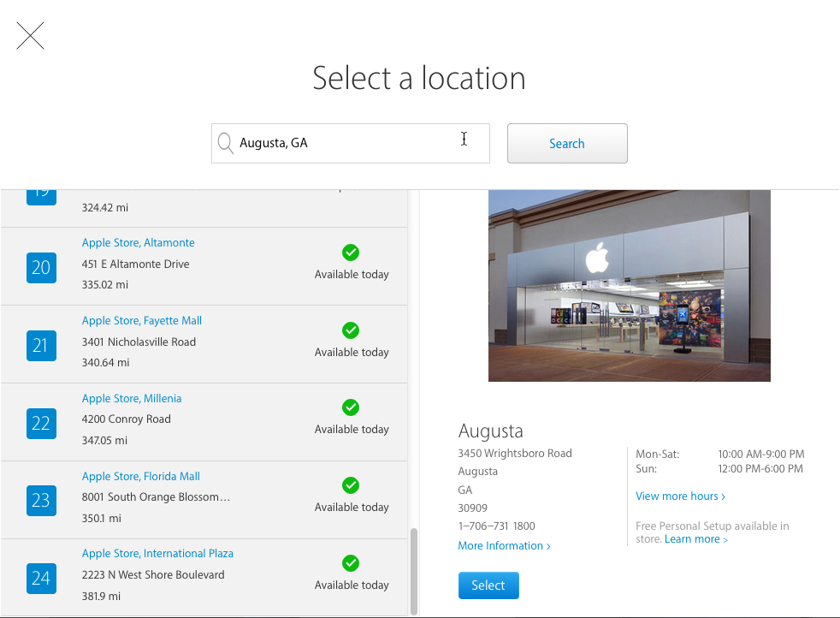
Task: Focus the Augusta, GA search field
Action: point(351,143)
